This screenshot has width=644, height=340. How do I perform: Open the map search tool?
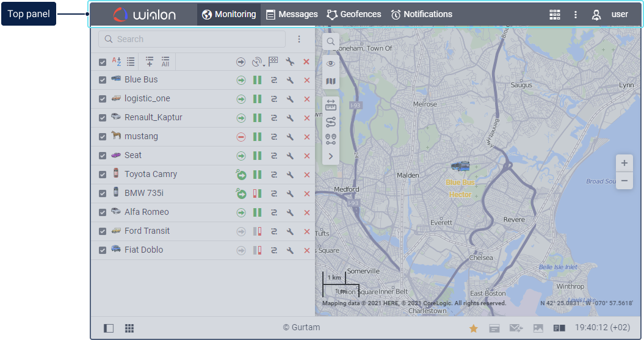[331, 42]
